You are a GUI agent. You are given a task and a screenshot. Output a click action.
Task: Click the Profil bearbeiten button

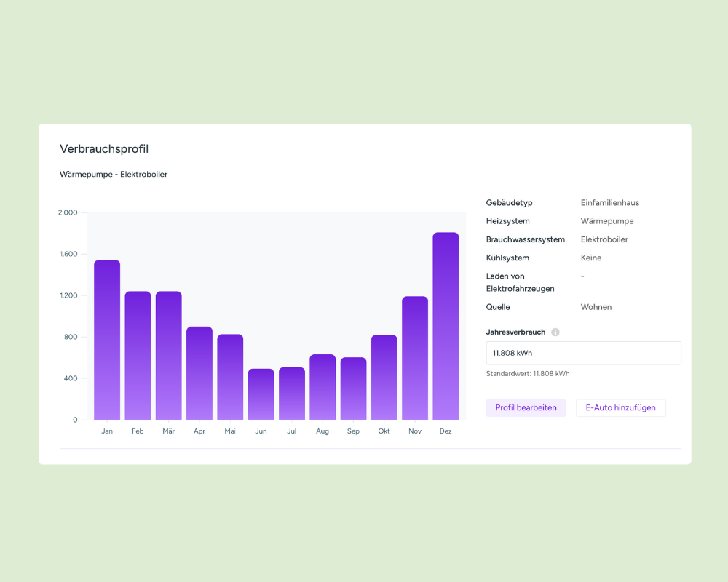(526, 408)
